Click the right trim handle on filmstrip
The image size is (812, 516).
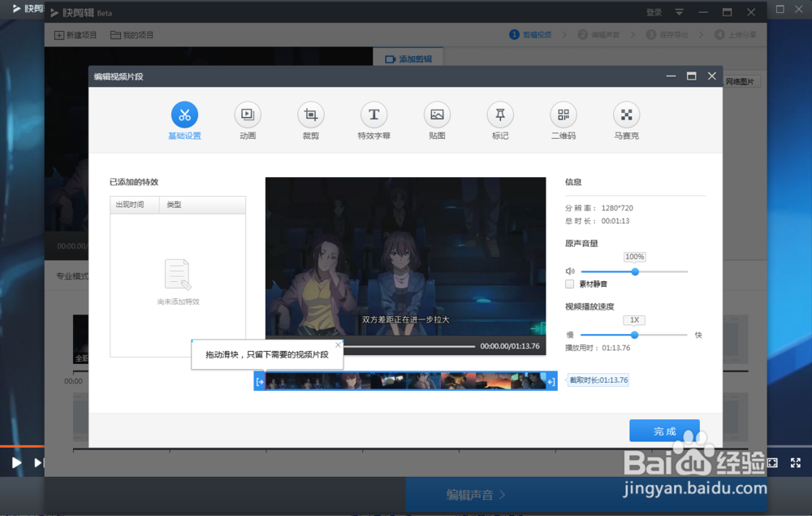click(551, 381)
